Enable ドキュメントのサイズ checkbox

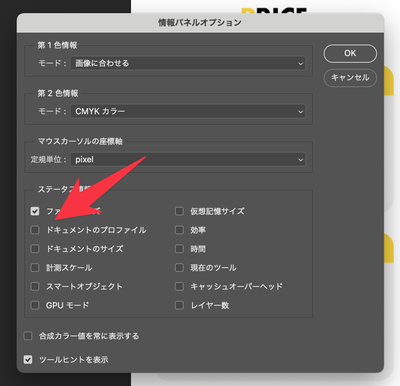(35, 249)
